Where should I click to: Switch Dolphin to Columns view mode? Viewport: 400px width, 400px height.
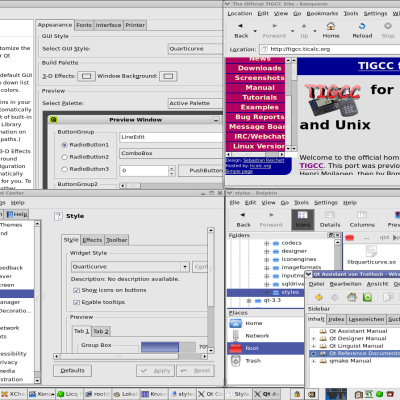[362, 220]
